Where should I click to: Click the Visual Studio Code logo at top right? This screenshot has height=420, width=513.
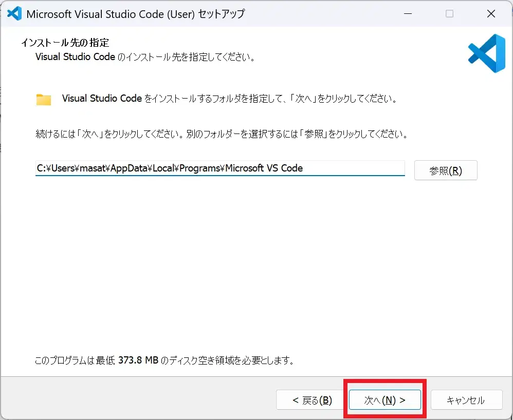tap(486, 53)
